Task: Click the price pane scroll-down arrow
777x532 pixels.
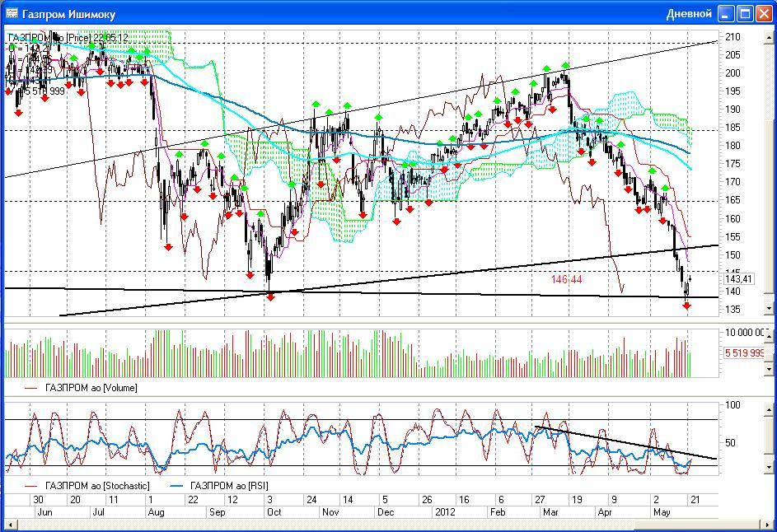Action: point(769,309)
